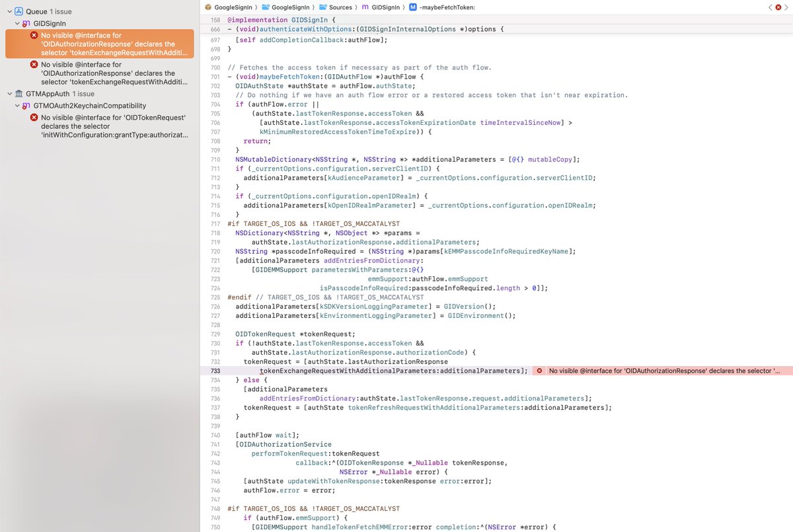793x532 pixels.
Task: Click line number 733 in the gutter
Action: [215, 371]
